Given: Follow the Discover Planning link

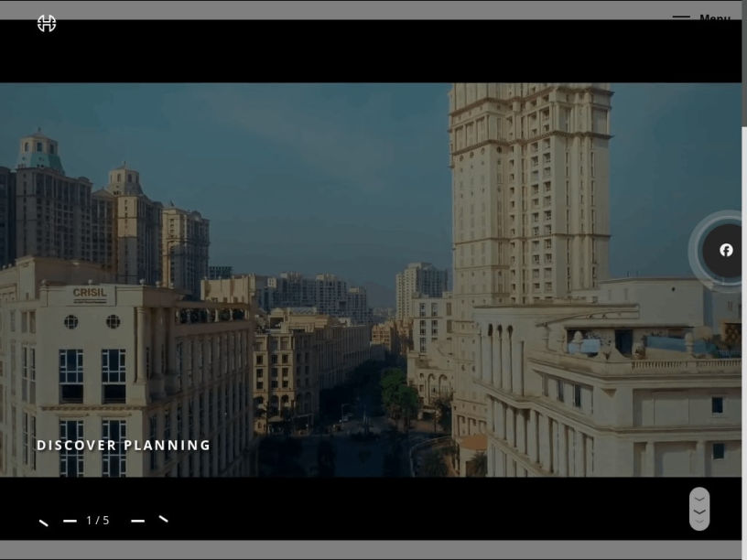Looking at the screenshot, I should pos(124,446).
